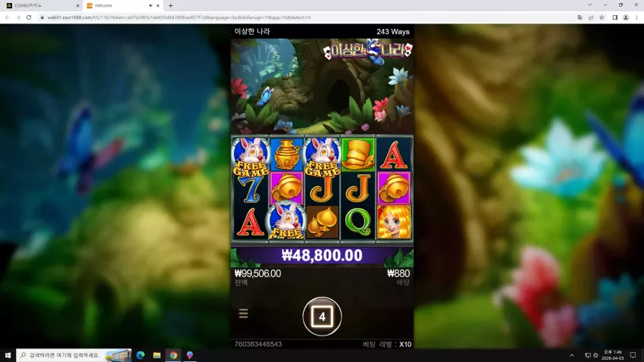Click the blue 7 symbol on the reels
Viewport: 644px width, 362px height.
[251, 189]
